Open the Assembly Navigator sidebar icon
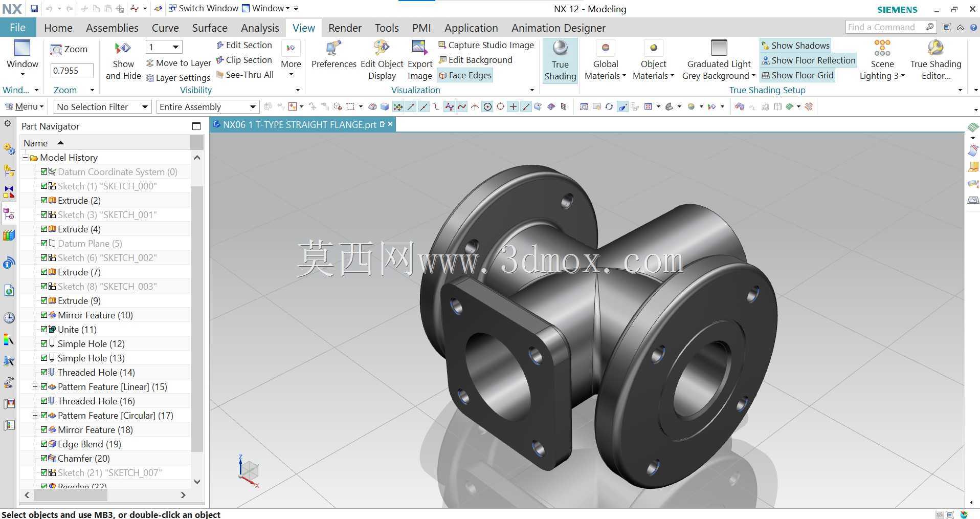 (9, 170)
